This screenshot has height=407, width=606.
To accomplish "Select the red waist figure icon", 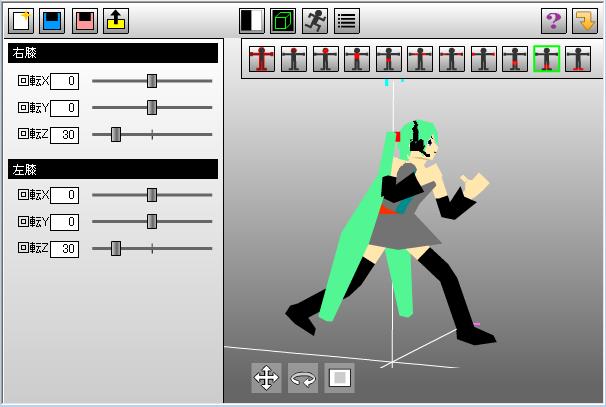I will 388,59.
